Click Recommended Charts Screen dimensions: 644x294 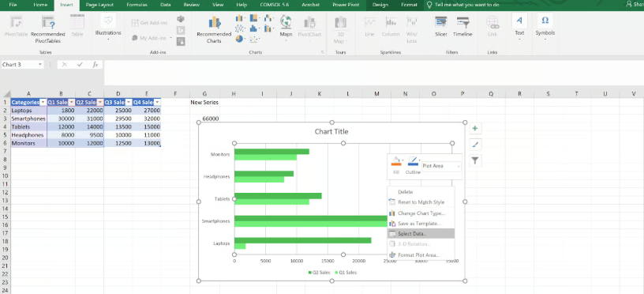(x=214, y=29)
